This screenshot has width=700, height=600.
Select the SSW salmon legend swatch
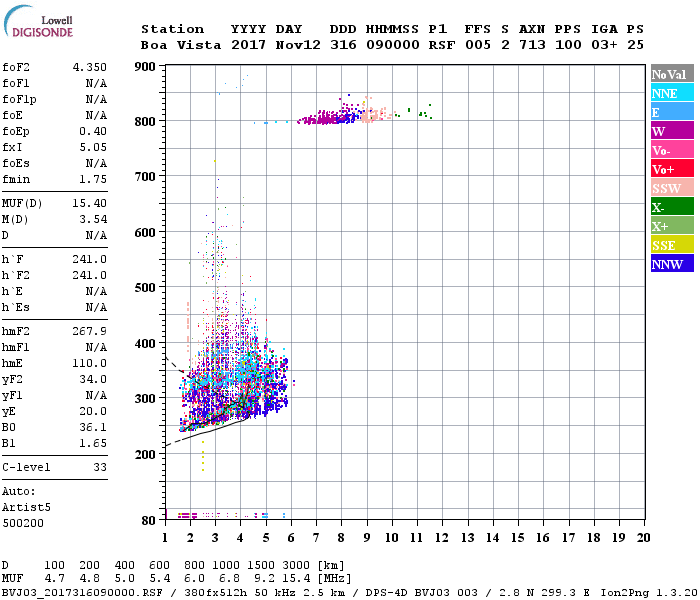[x=672, y=188]
